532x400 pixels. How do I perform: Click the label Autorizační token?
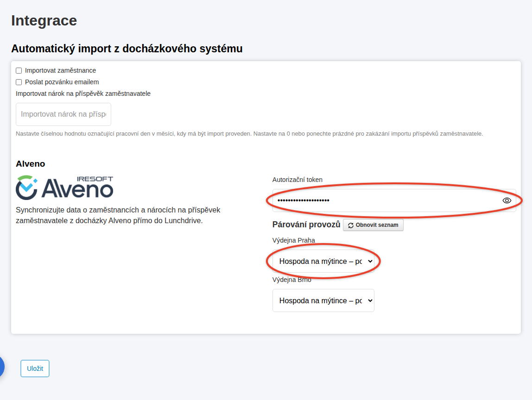(x=297, y=180)
